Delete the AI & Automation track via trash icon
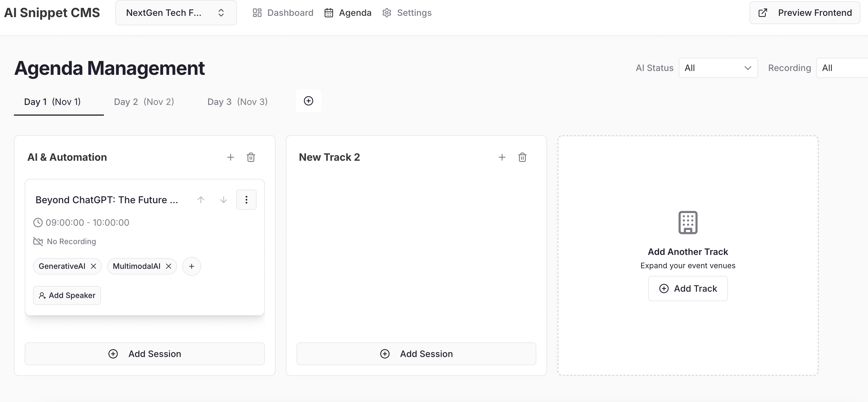The image size is (868, 402). (251, 157)
